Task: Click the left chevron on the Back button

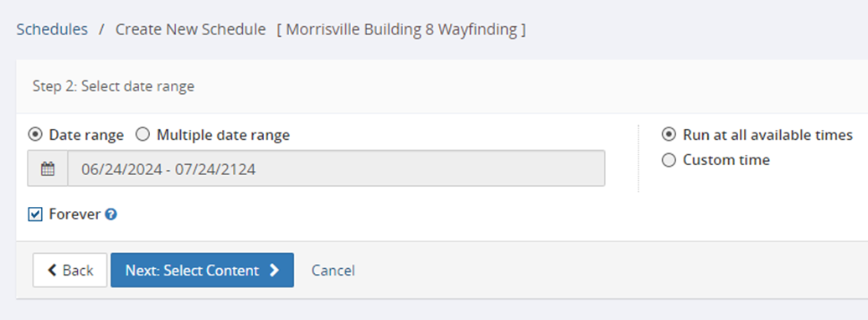Action: tap(52, 271)
